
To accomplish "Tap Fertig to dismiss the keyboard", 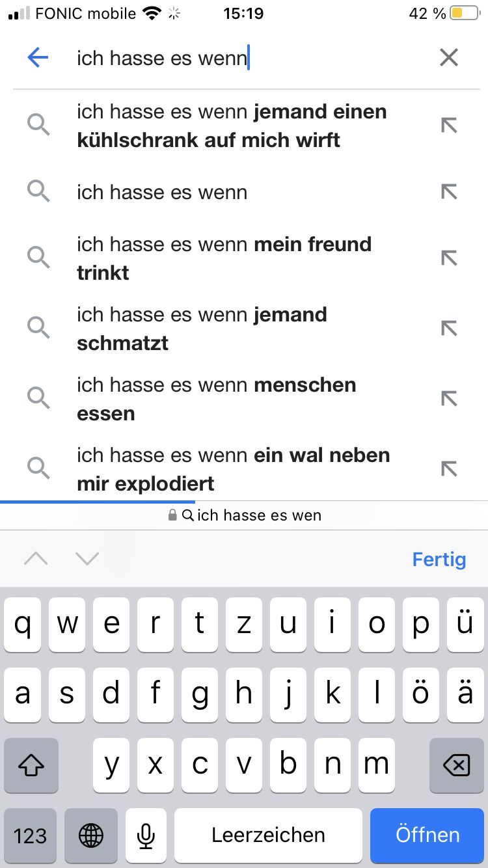I will pos(439,559).
